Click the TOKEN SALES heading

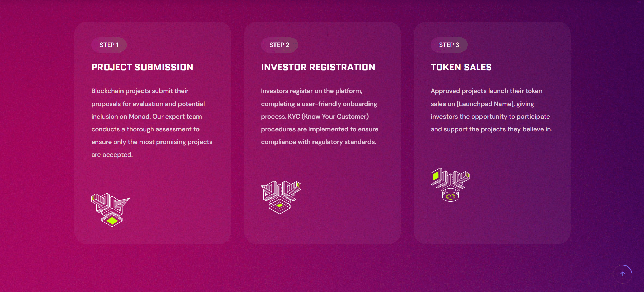461,67
